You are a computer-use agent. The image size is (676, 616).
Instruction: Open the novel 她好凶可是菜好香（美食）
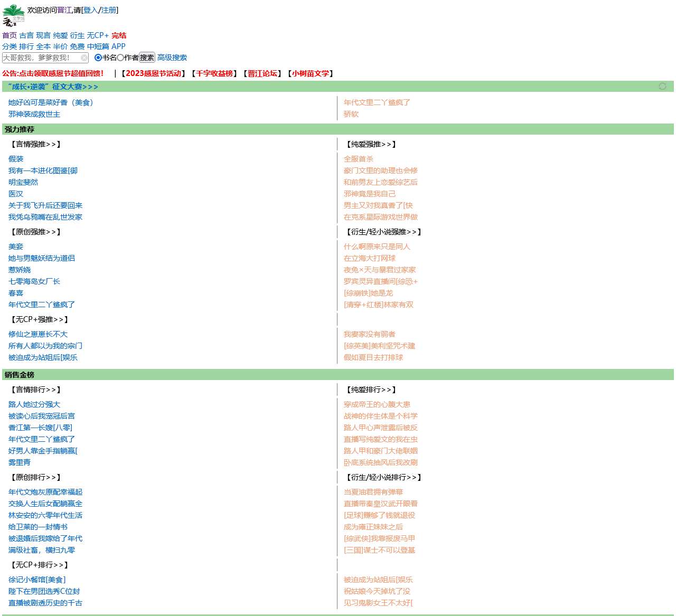tap(52, 102)
